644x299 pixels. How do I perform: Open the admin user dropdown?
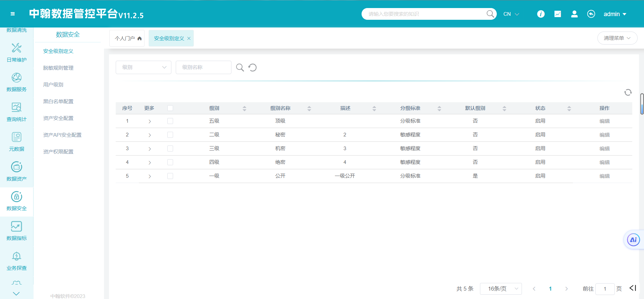point(615,14)
